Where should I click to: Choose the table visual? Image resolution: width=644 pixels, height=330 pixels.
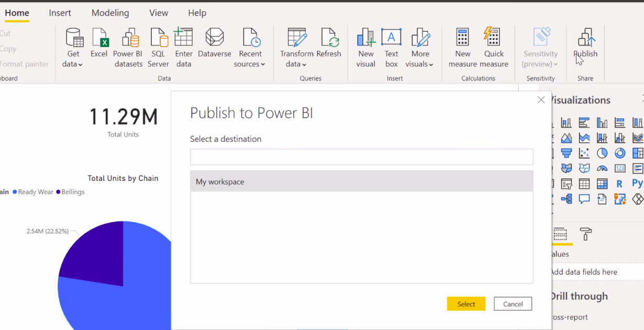coord(584,184)
